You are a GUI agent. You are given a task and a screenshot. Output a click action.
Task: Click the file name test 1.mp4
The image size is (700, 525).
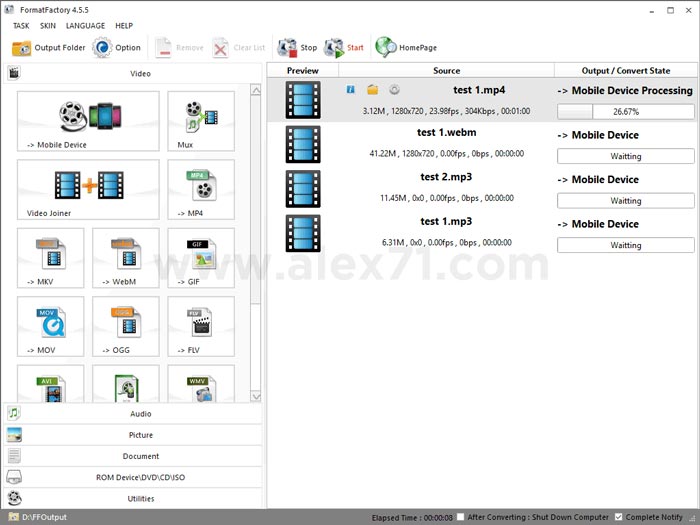tap(479, 90)
